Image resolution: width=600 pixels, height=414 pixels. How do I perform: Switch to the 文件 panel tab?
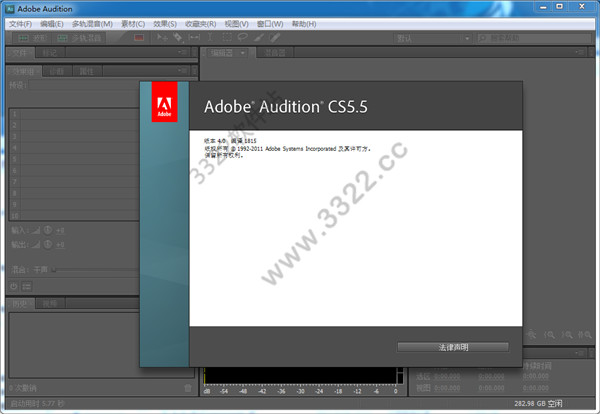pyautogui.click(x=20, y=53)
